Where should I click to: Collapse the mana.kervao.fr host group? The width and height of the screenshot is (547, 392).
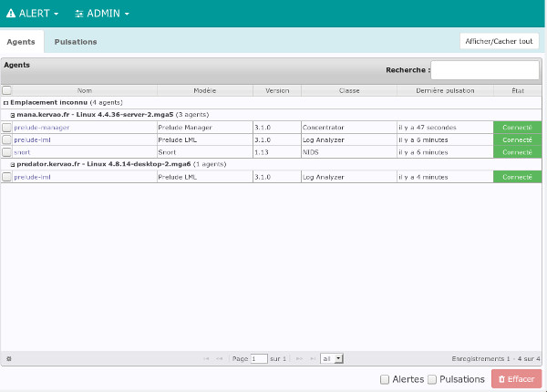[13, 115]
